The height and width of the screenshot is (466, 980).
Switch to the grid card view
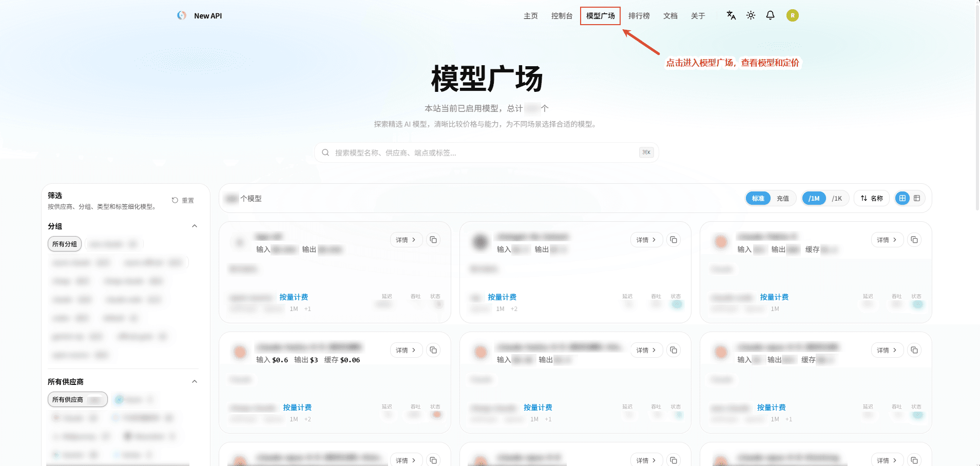click(x=902, y=198)
